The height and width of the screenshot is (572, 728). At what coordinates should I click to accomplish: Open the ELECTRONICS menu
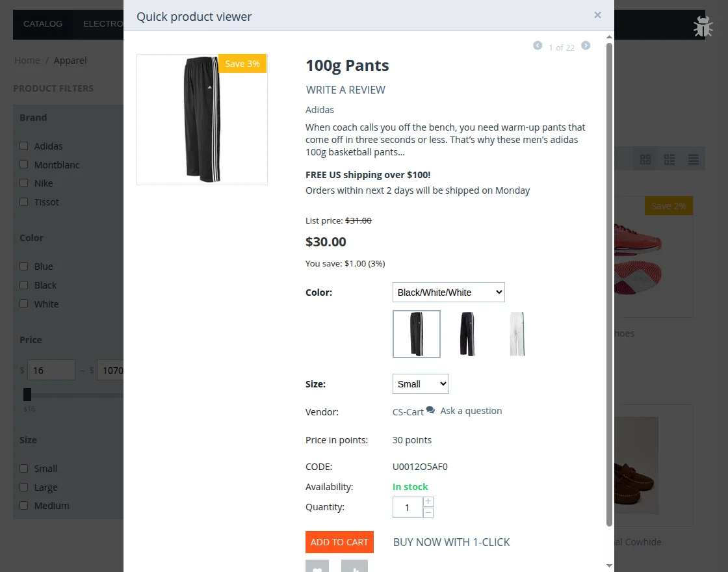(103, 23)
